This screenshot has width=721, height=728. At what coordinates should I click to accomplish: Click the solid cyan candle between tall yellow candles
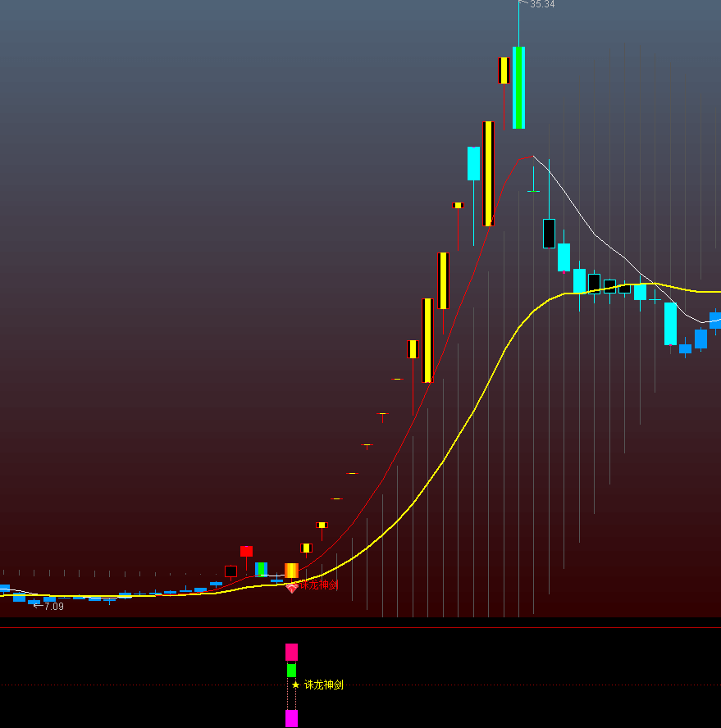[473, 163]
